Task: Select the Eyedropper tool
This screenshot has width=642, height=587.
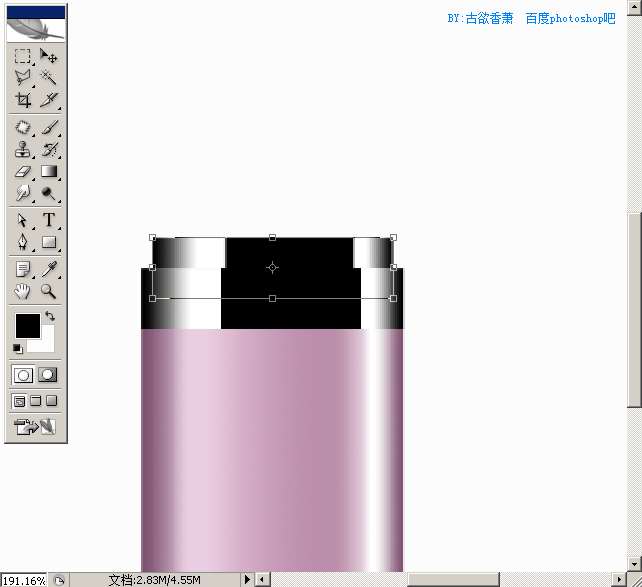Action: [x=48, y=269]
